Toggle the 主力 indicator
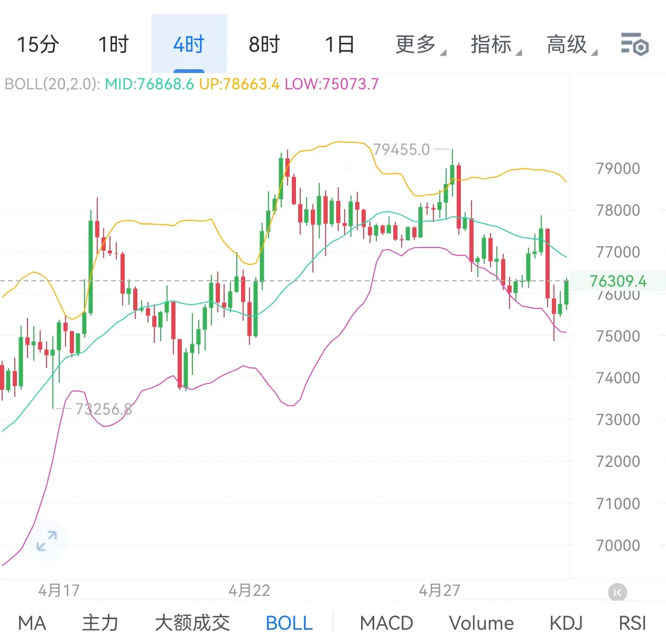This screenshot has width=666, height=644. tap(100, 623)
